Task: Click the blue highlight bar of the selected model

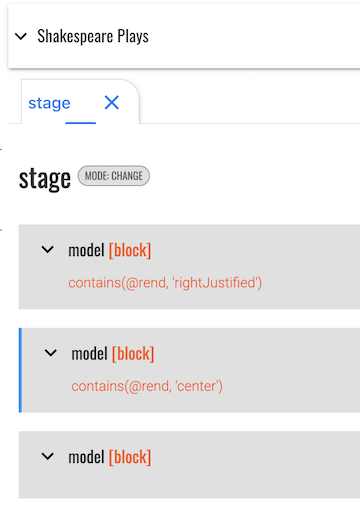Action: point(20,370)
